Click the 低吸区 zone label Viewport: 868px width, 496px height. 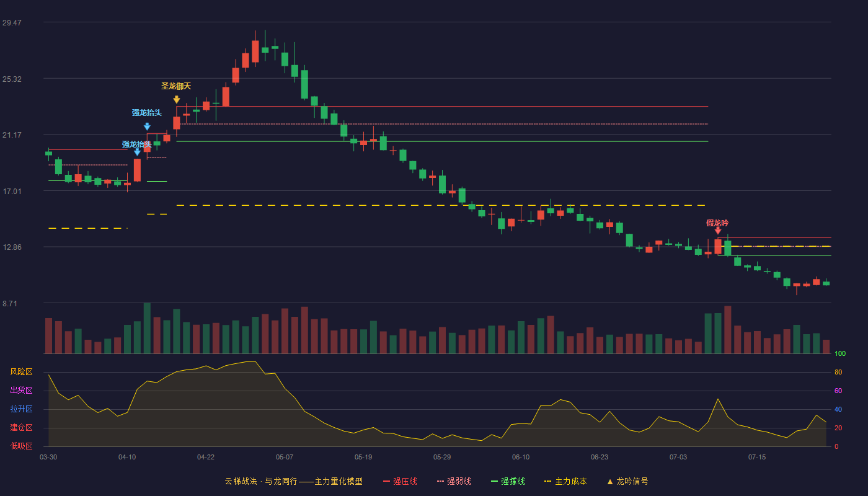pos(21,446)
